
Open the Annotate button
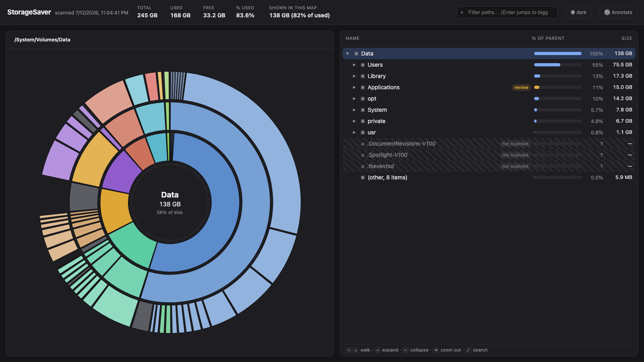(618, 12)
